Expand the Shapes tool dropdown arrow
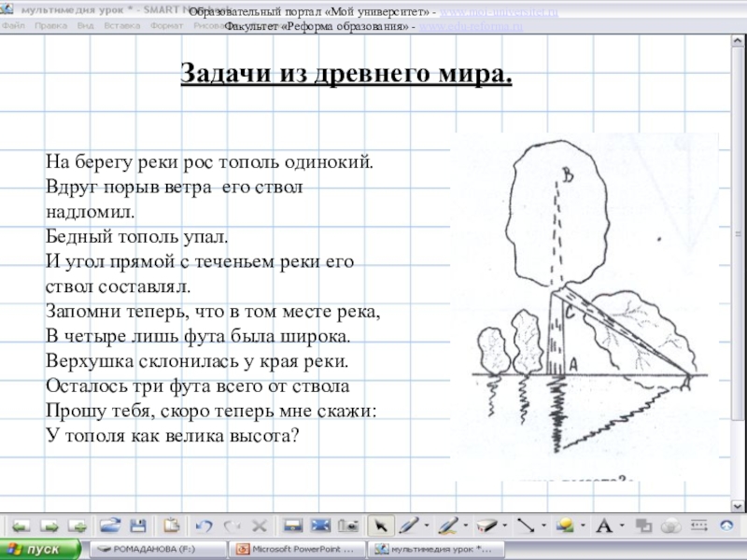 [x=582, y=525]
